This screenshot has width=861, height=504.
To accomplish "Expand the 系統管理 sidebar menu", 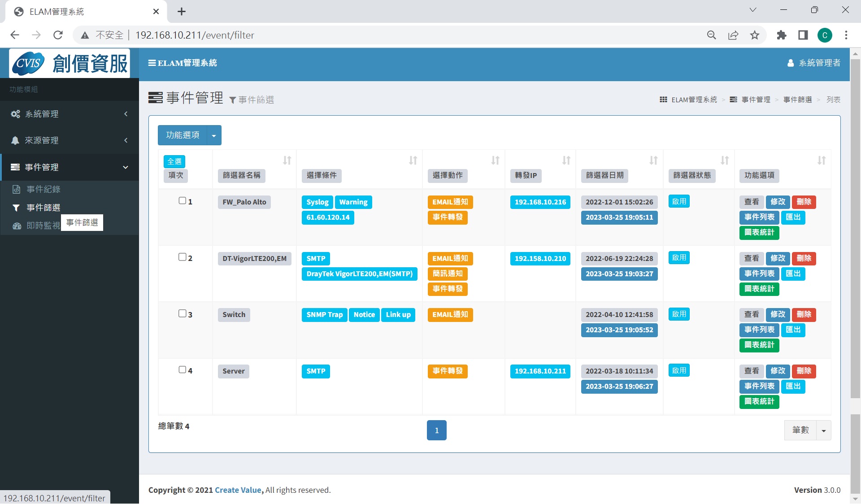I will (x=70, y=114).
